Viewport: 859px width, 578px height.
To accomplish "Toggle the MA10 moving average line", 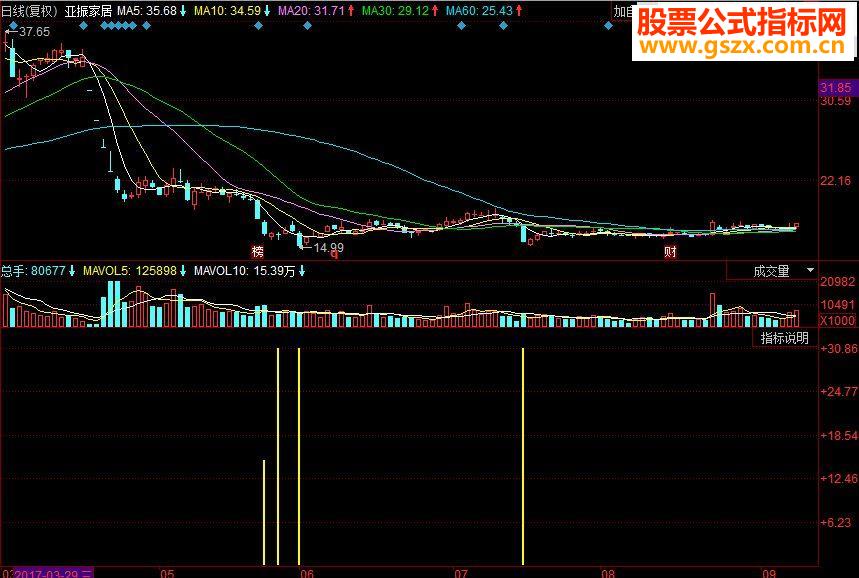I will (228, 9).
